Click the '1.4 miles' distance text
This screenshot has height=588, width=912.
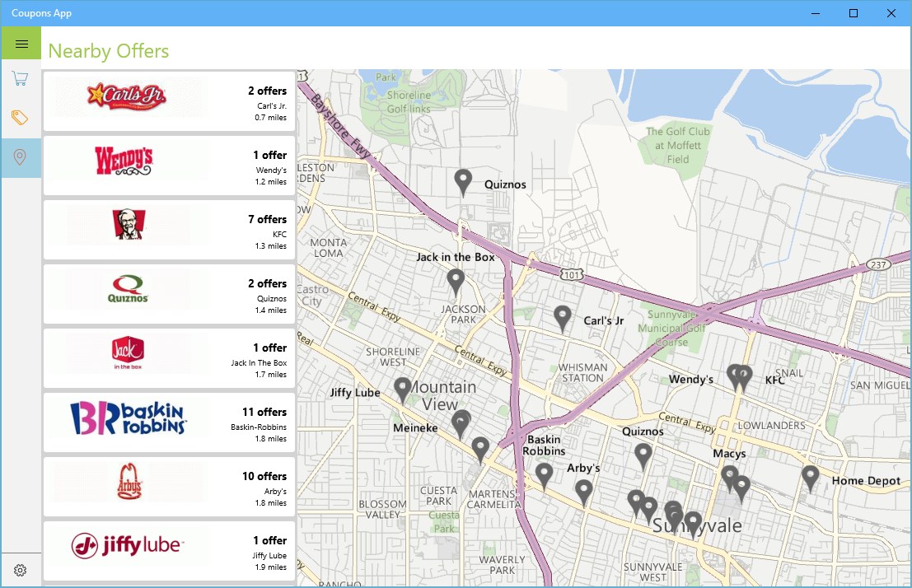(270, 310)
